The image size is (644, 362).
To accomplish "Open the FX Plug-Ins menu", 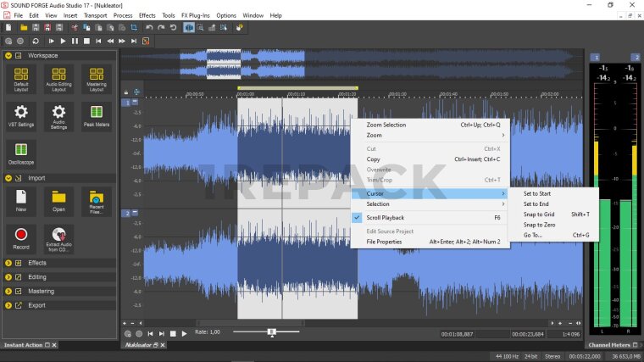I will 196,15.
